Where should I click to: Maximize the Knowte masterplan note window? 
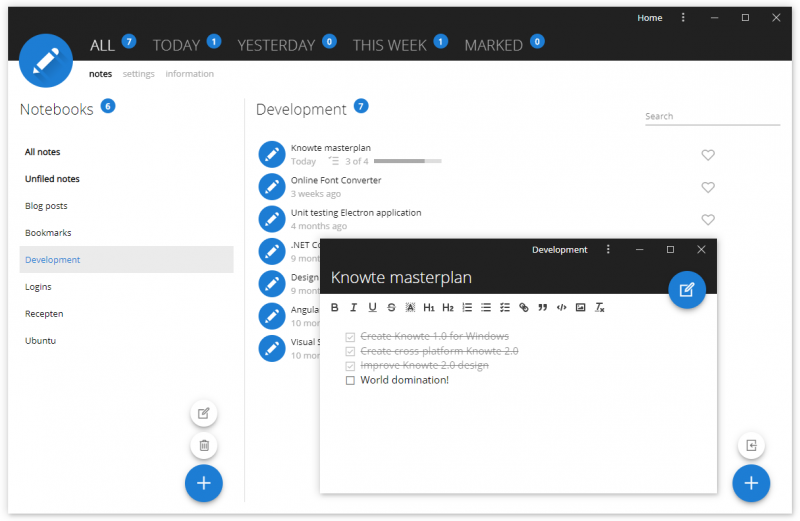tap(670, 249)
